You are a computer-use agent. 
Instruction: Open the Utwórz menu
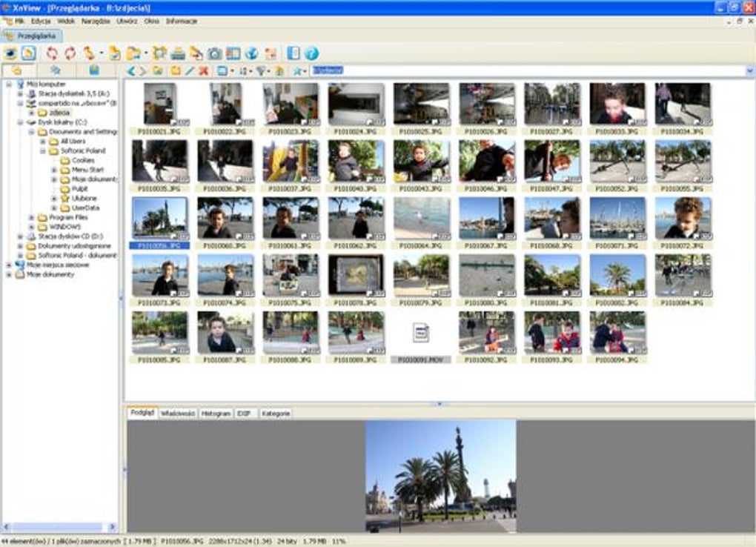pyautogui.click(x=127, y=21)
